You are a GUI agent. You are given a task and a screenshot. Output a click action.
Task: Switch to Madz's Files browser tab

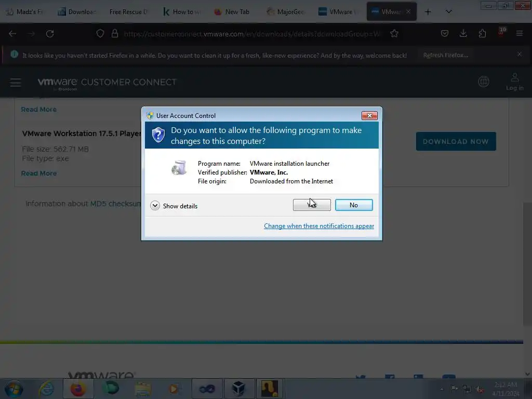[25, 12]
